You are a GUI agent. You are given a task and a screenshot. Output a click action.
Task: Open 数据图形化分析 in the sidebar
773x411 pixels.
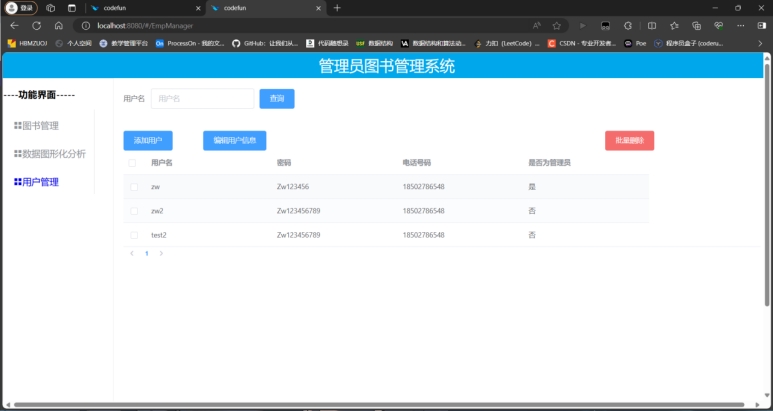(x=53, y=154)
